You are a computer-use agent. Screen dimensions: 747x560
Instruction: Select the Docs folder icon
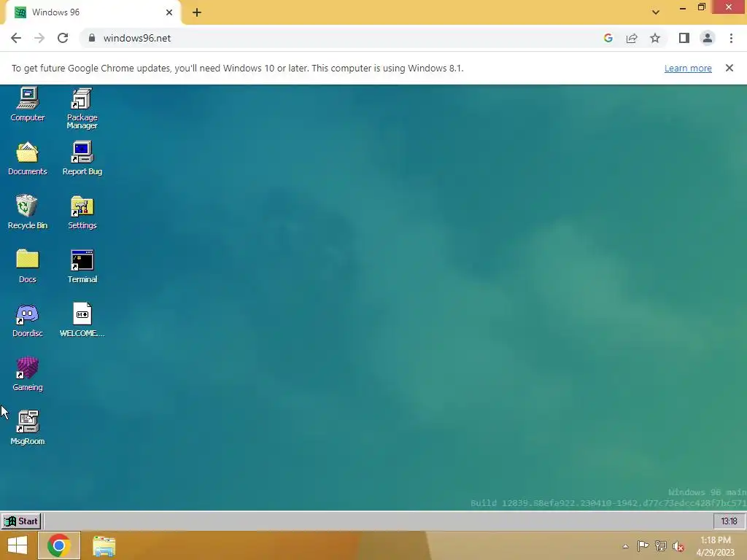click(27, 266)
